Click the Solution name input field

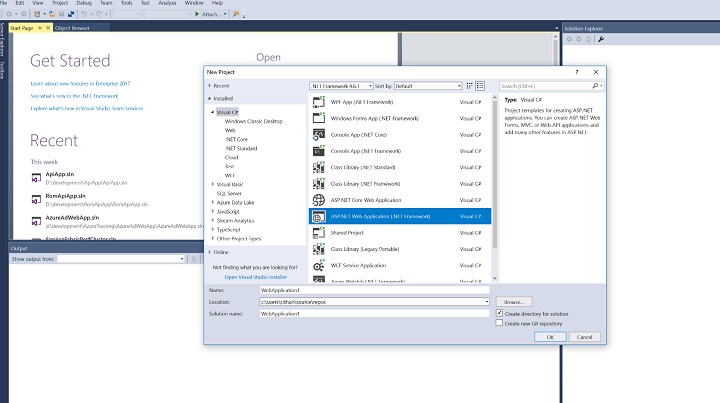[x=374, y=314]
